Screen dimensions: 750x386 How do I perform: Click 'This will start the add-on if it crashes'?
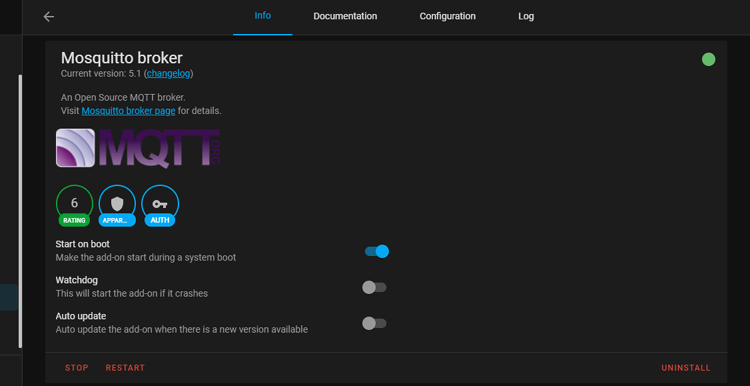[132, 293]
